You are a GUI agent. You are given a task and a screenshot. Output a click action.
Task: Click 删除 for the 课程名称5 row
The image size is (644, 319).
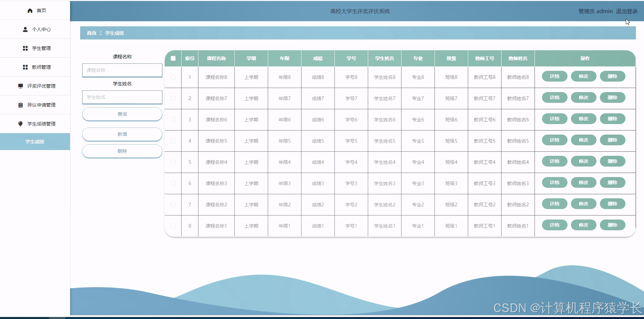tap(612, 140)
